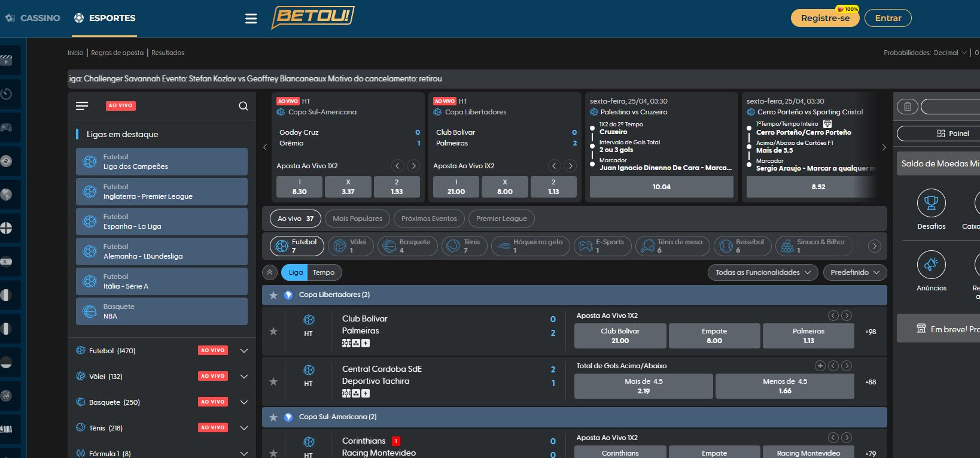Go to next featured event carousel arrow
Viewport: 980px width, 458px height.
[884, 147]
